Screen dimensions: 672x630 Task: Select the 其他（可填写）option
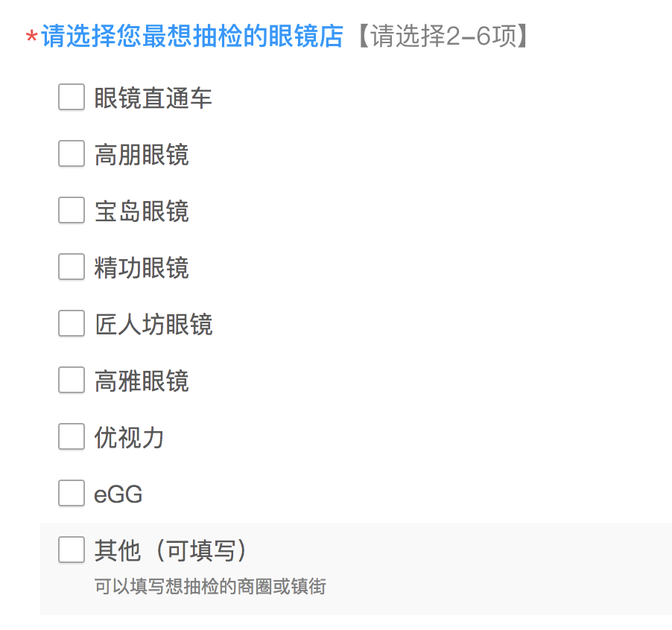click(71, 550)
